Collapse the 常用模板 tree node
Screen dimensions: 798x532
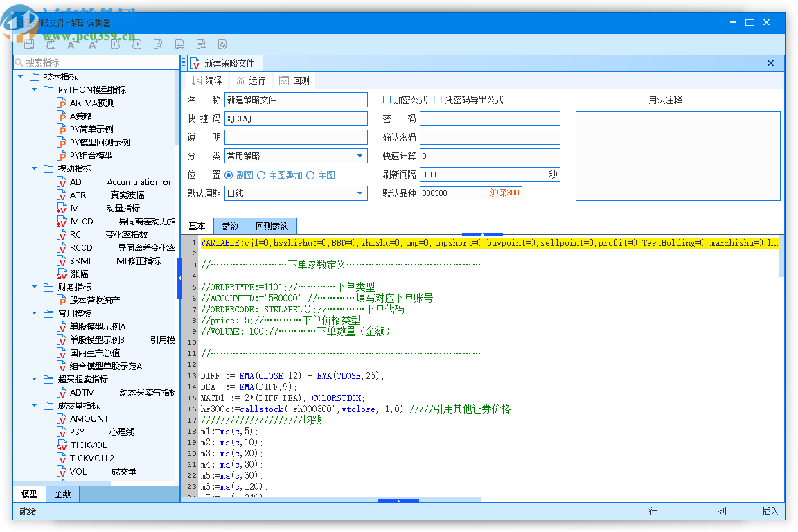(35, 313)
